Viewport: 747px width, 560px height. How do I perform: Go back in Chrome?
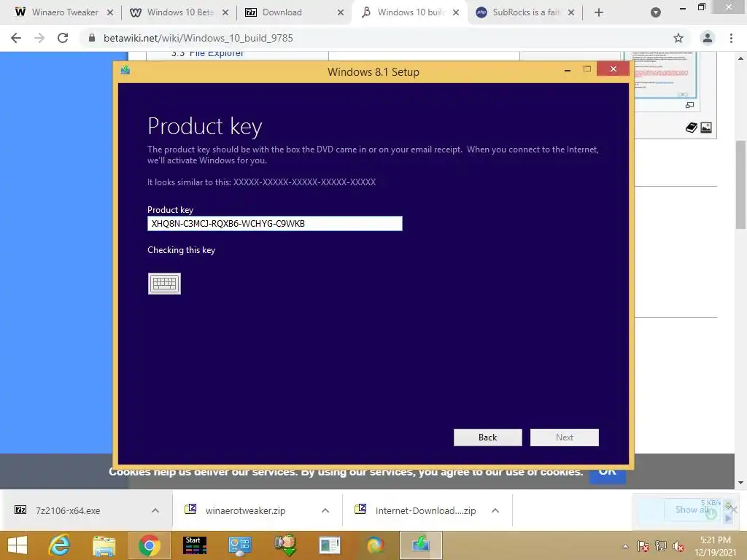point(16,38)
